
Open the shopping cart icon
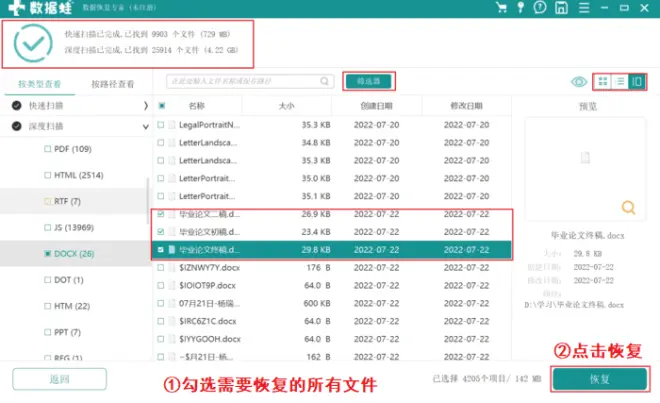(501, 8)
